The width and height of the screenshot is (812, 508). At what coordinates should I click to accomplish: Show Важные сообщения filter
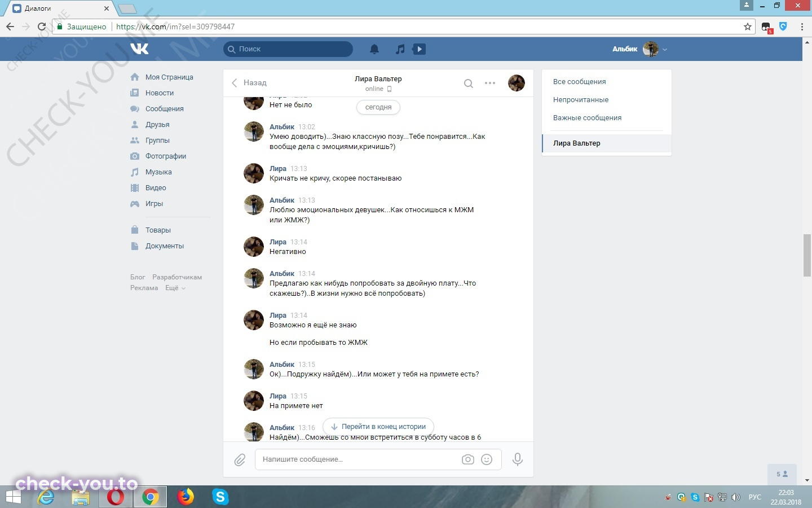(x=607, y=118)
